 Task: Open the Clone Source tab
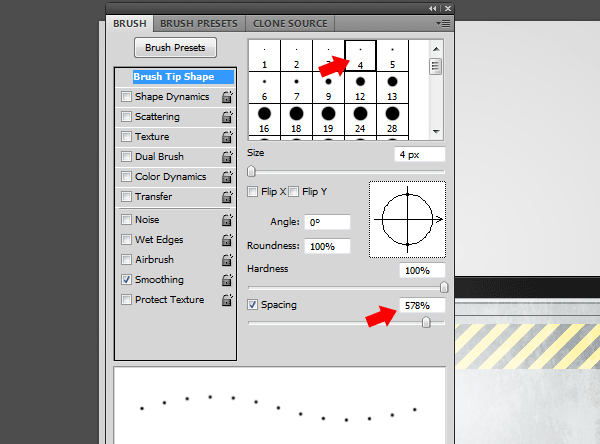tap(290, 23)
